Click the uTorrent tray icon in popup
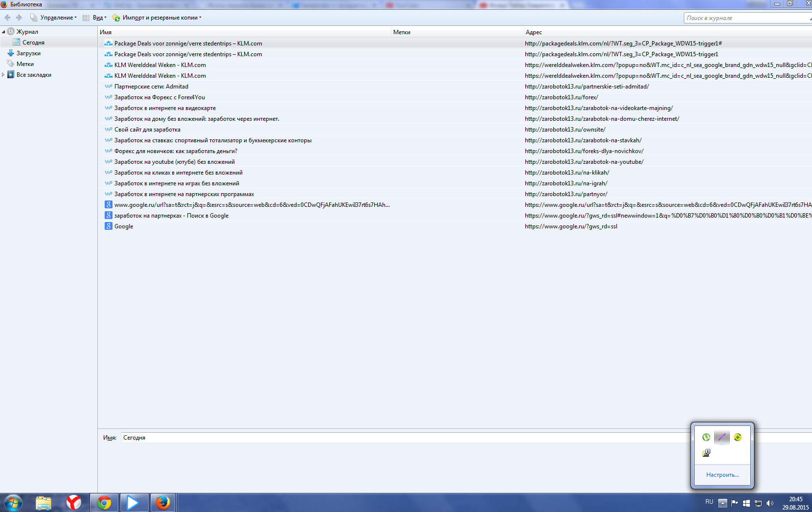This screenshot has height=512, width=812. click(706, 437)
